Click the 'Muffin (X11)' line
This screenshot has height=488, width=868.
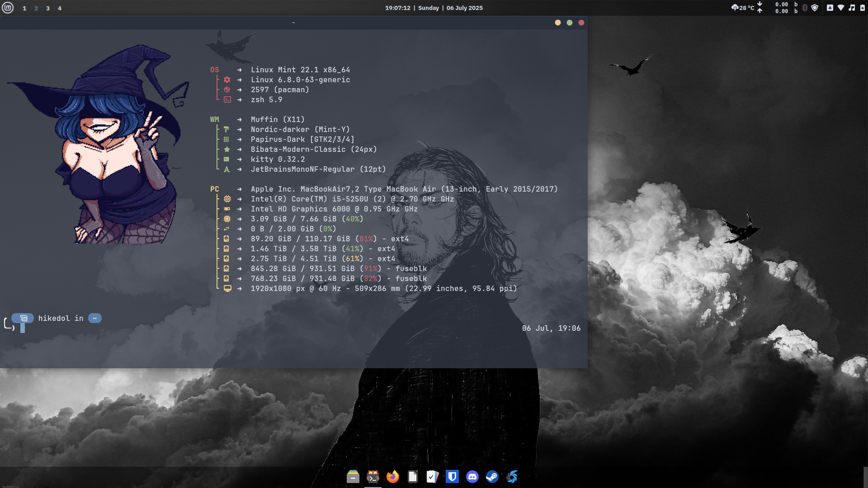(278, 119)
